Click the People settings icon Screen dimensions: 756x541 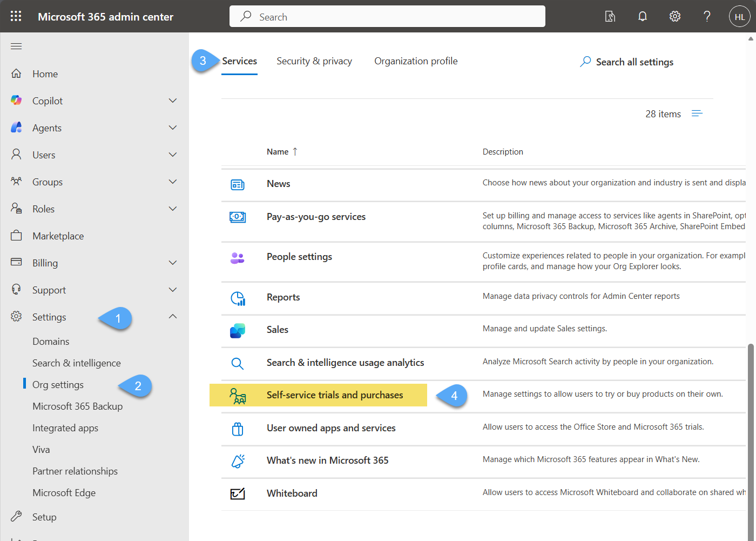coord(238,258)
